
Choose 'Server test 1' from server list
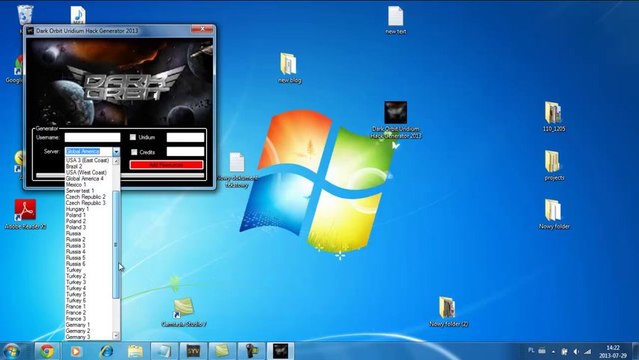(80, 191)
